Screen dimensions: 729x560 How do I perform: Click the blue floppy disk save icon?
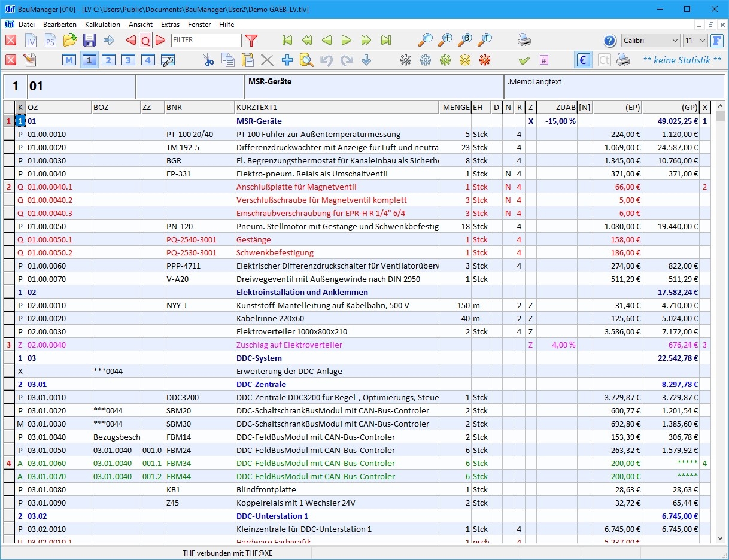[89, 41]
